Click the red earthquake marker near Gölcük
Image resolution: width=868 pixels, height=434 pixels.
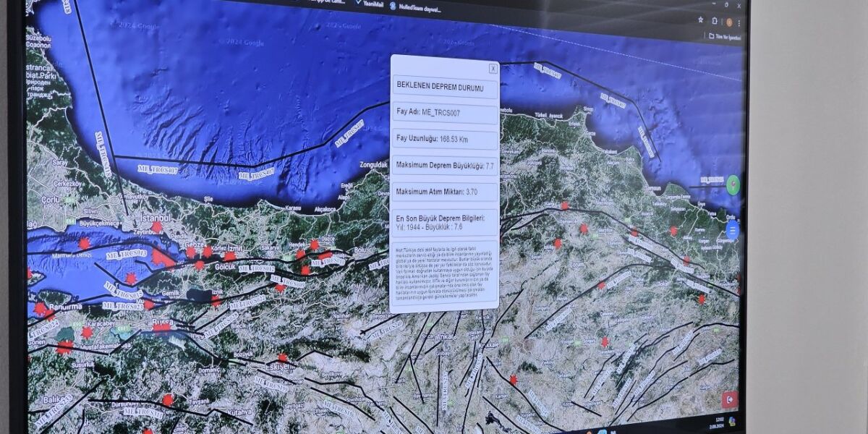[x=199, y=265]
